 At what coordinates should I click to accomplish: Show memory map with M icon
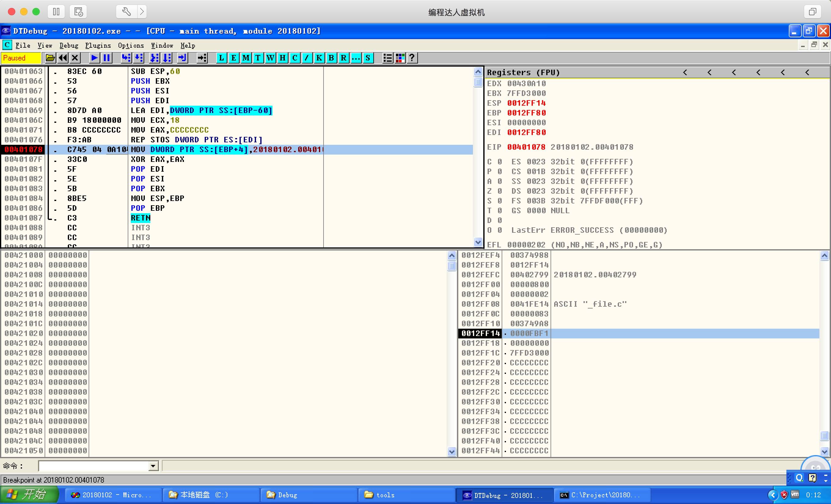246,58
